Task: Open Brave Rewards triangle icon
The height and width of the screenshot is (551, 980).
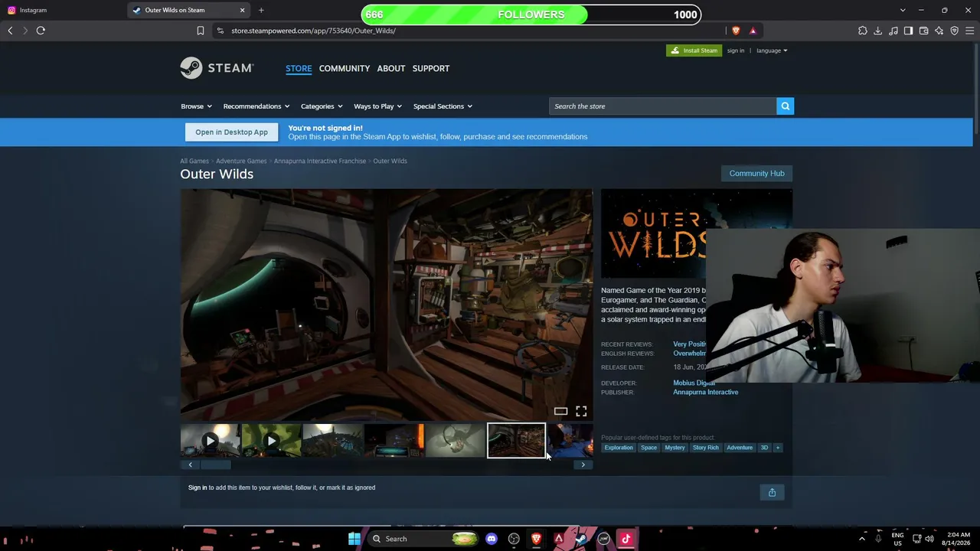Action: click(753, 31)
